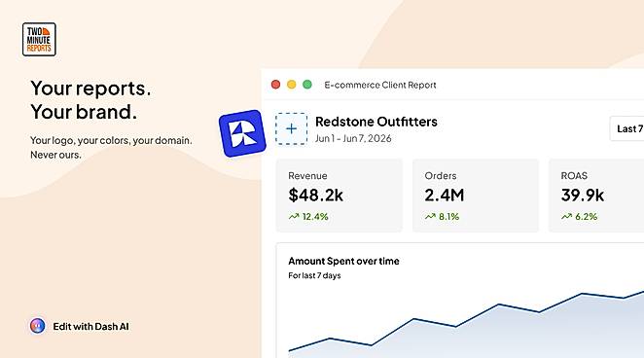Click the 2.4M orders value
This screenshot has width=644, height=358.
[x=445, y=195]
